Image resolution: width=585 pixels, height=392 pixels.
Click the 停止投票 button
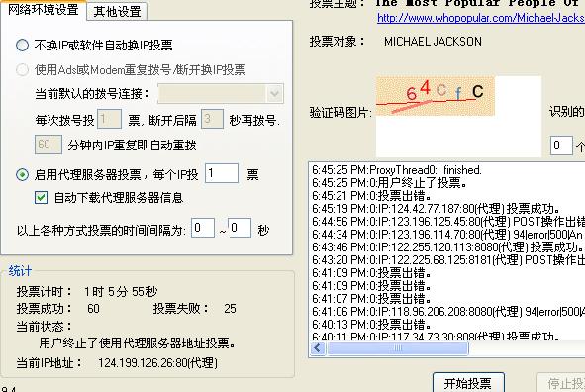coord(561,383)
